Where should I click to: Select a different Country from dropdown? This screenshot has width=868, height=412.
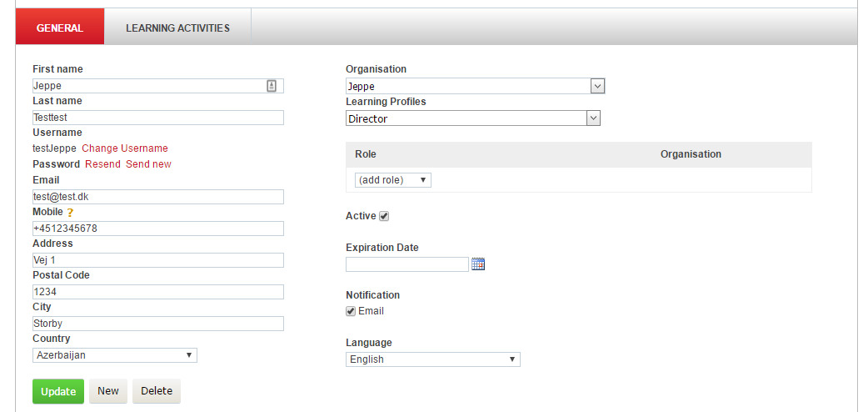115,355
